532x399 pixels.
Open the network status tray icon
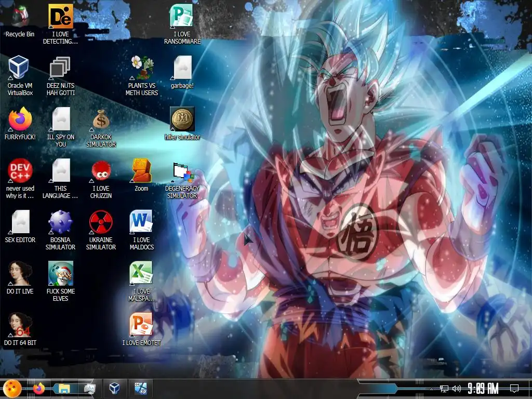444,389
